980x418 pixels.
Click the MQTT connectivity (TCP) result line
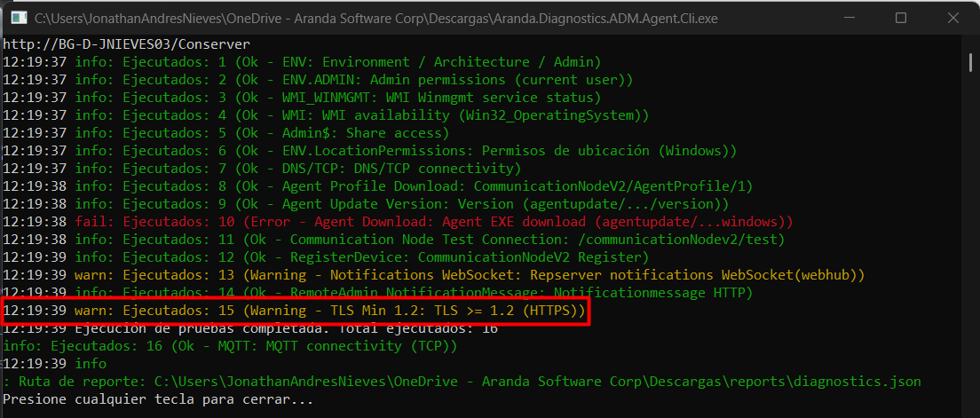[x=230, y=346]
